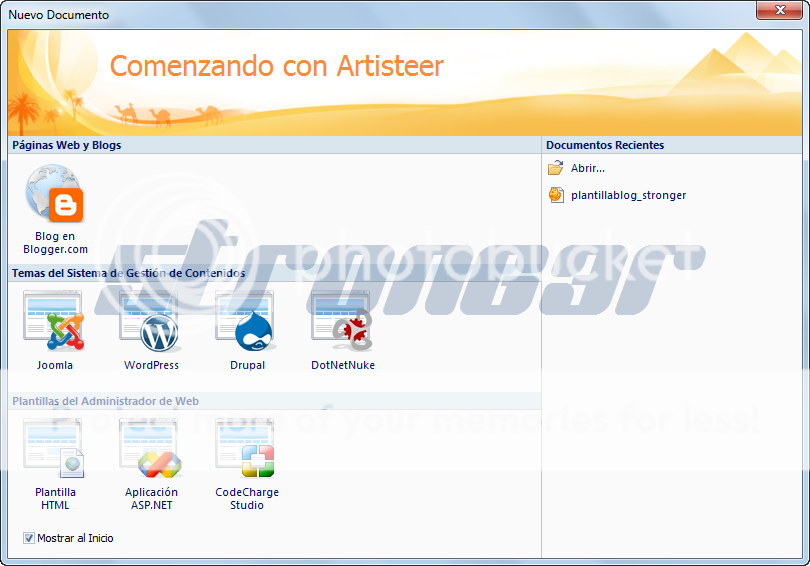Screen dimensions: 810x566
Task: Pick the WordPress theme icon
Action: (x=150, y=320)
